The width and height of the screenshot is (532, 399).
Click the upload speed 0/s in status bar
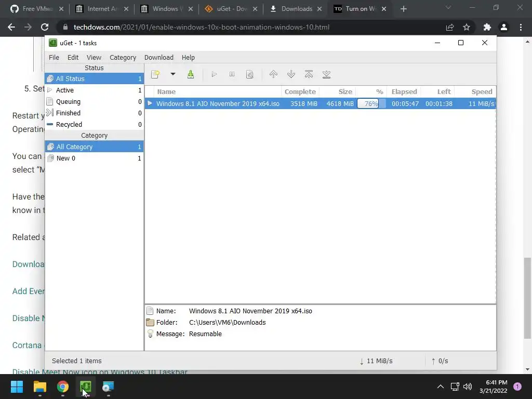click(x=440, y=361)
